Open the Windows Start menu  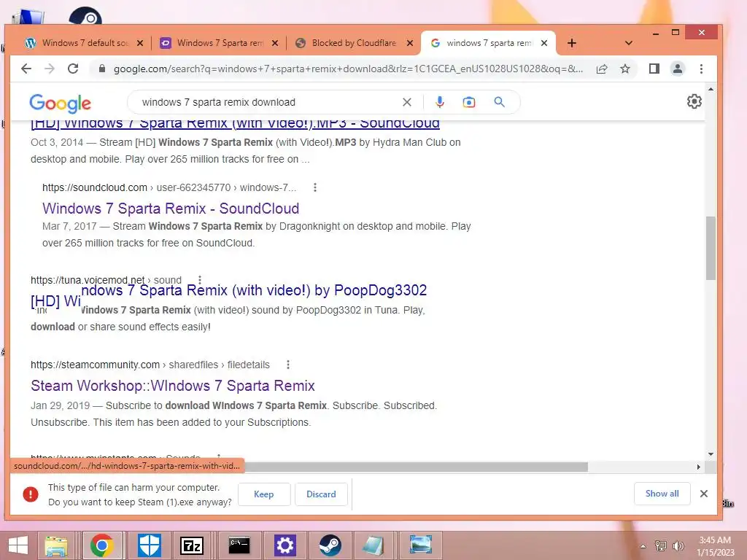coord(18,545)
